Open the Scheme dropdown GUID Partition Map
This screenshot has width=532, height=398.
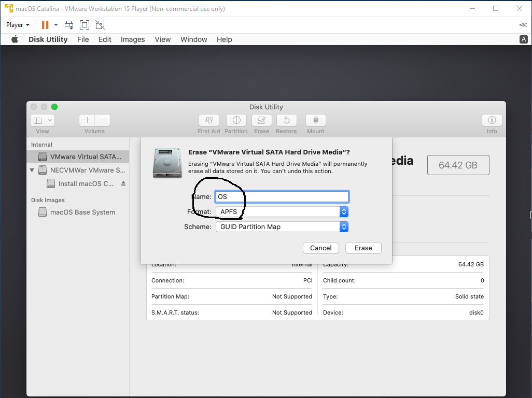pos(282,227)
